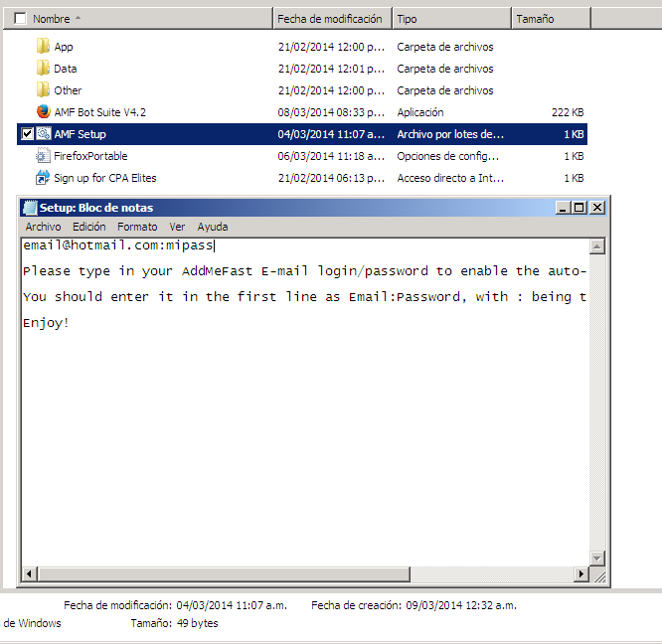Click the Notepad horizontal scrollbar thumb

pos(224,574)
